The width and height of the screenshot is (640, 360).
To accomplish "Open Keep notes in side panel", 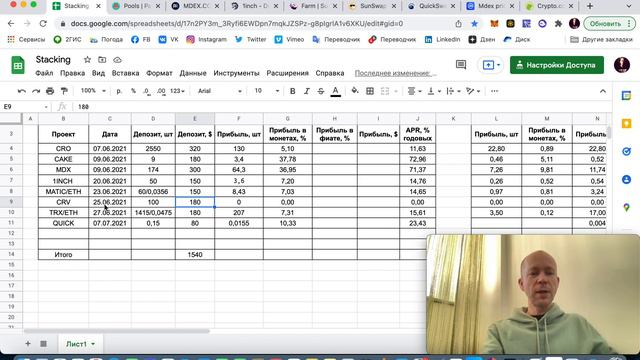I will pos(626,124).
